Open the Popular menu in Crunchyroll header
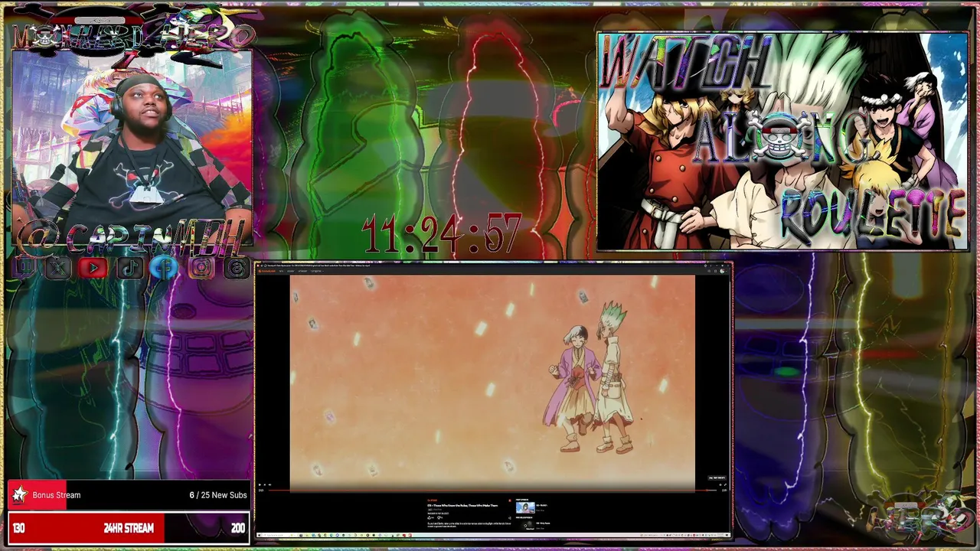 (x=290, y=271)
